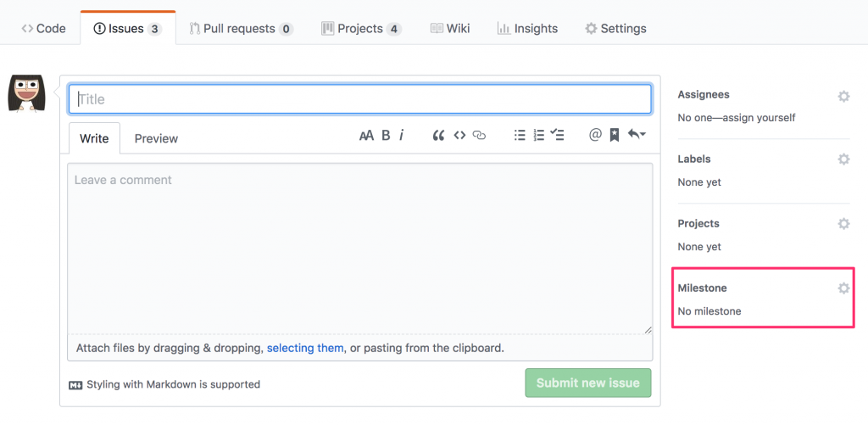Add a link via toolbar

[x=480, y=135]
